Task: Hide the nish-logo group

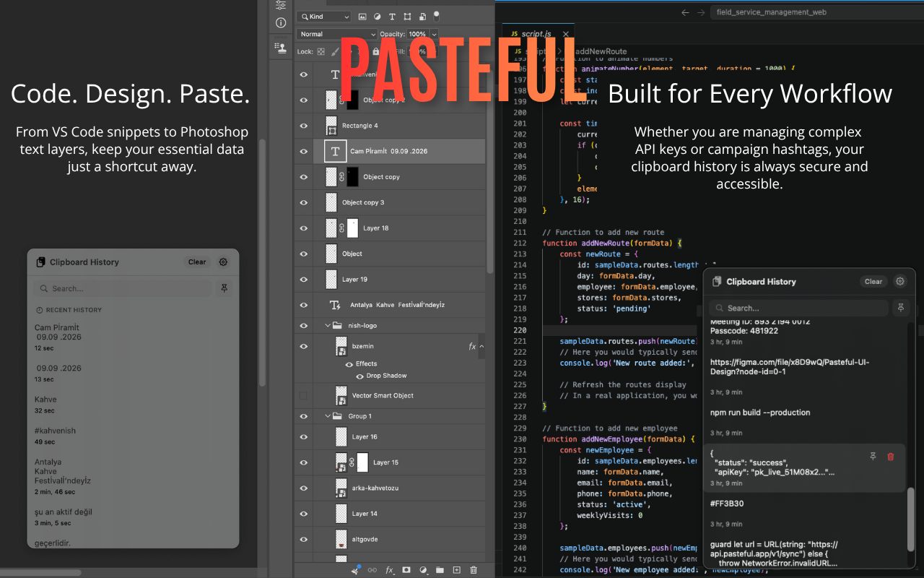Action: point(303,326)
